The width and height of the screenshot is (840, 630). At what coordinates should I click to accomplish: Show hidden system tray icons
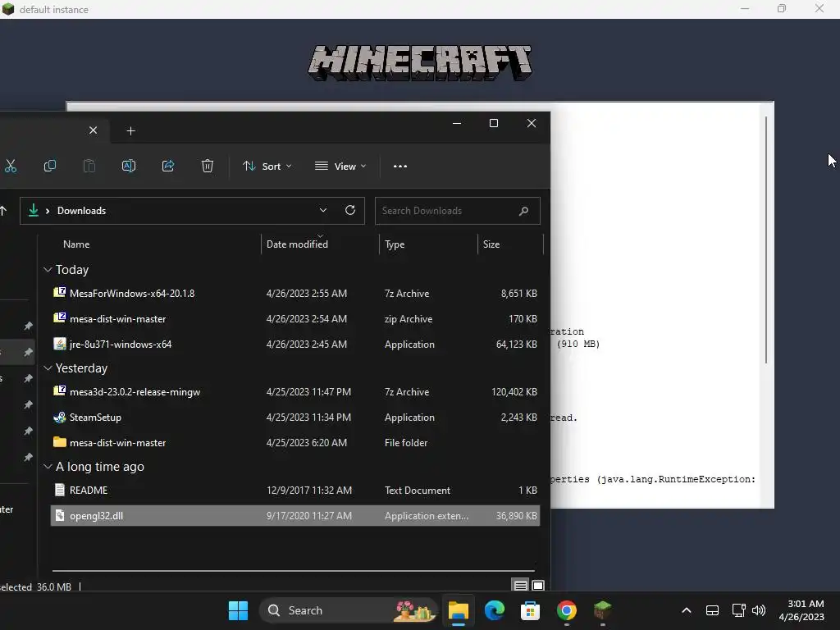[x=687, y=610]
